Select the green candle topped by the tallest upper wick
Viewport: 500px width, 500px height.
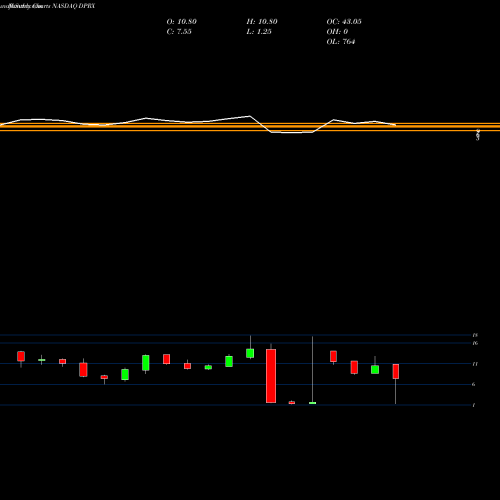313,403
